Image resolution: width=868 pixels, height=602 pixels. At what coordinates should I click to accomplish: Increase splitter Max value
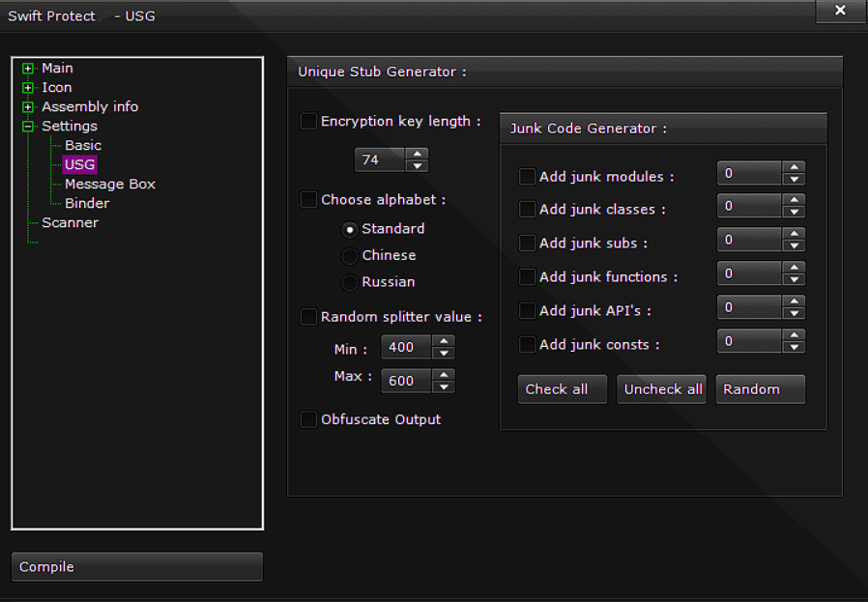click(444, 375)
